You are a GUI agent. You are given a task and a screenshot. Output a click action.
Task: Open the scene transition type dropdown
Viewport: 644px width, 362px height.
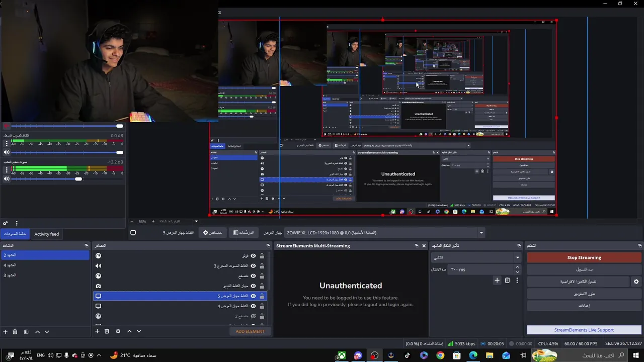pos(476,257)
